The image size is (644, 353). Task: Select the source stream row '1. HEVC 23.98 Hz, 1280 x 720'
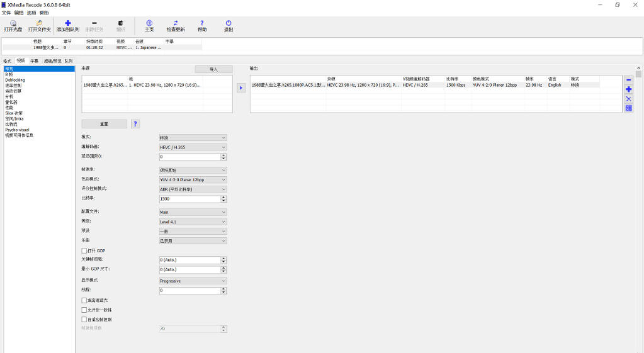[157, 85]
